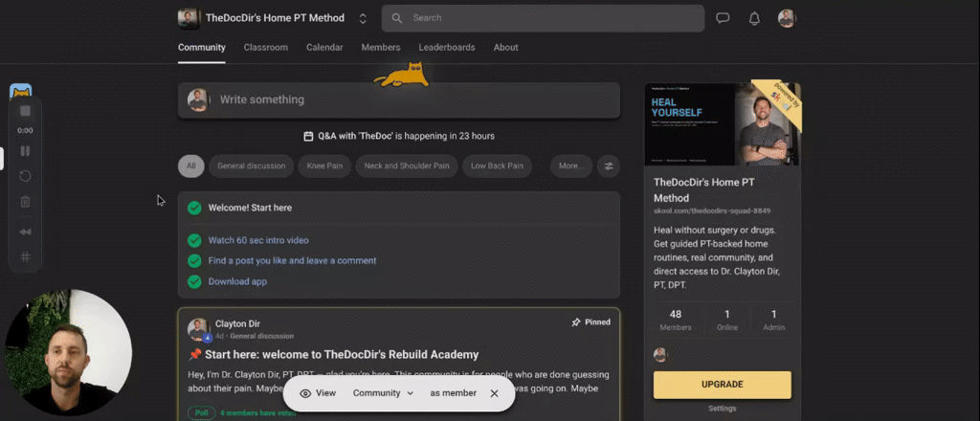Click TheDocDir's Home PT Method header title
Screen dimensions: 980x421
tap(275, 18)
